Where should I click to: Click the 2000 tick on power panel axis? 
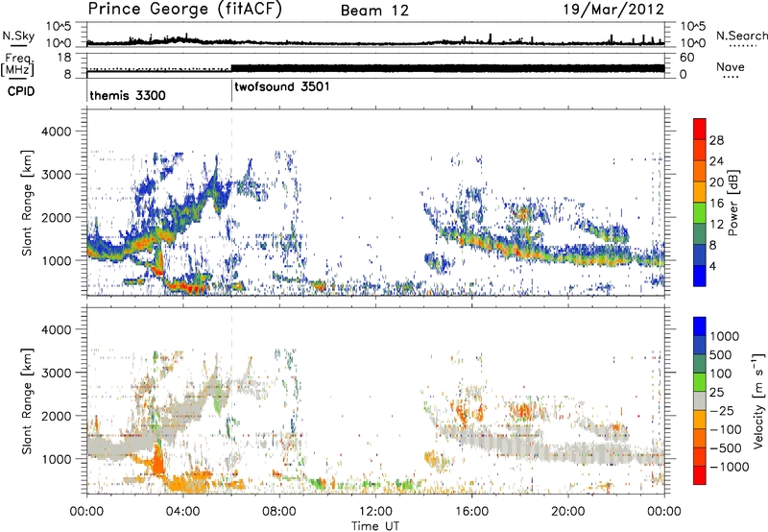click(56, 217)
